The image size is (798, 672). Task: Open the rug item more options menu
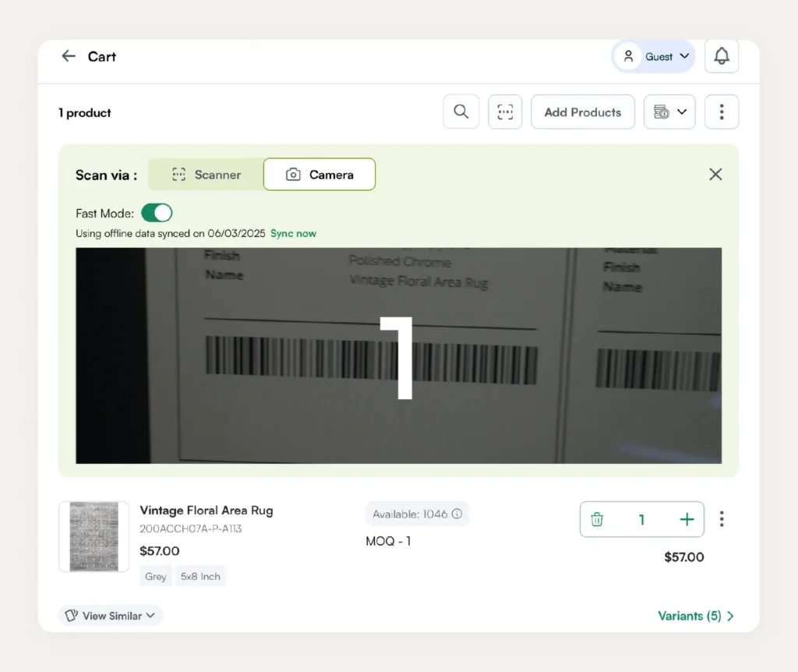point(721,518)
